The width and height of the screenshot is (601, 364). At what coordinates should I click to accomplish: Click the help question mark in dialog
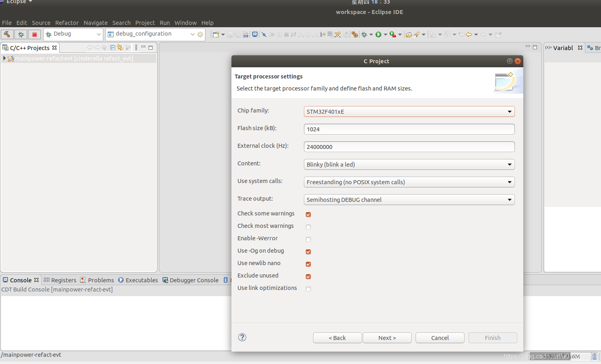242,337
